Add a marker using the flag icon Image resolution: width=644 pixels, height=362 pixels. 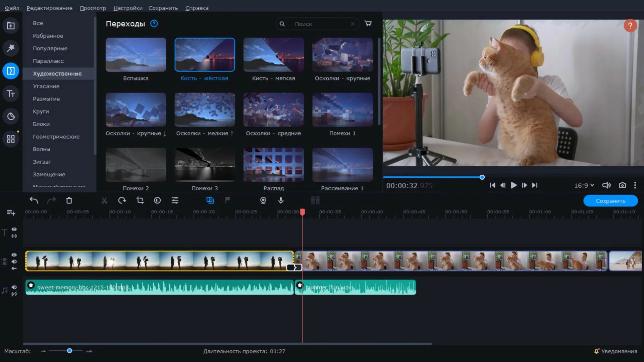pos(228,200)
